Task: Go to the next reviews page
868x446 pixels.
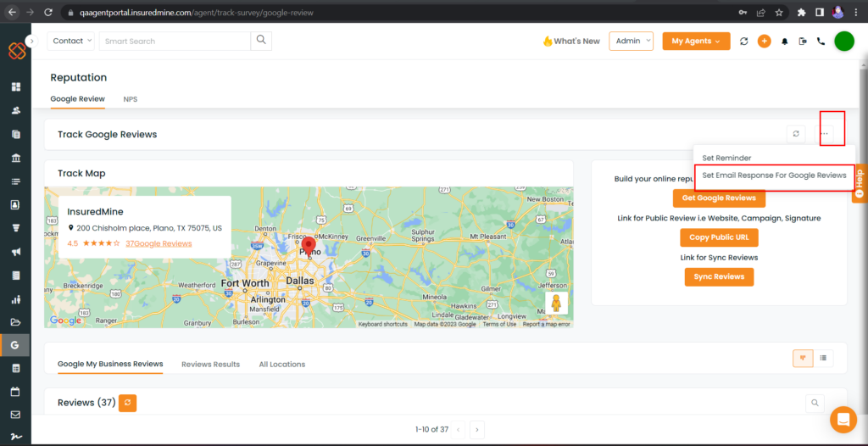Action: pos(477,429)
